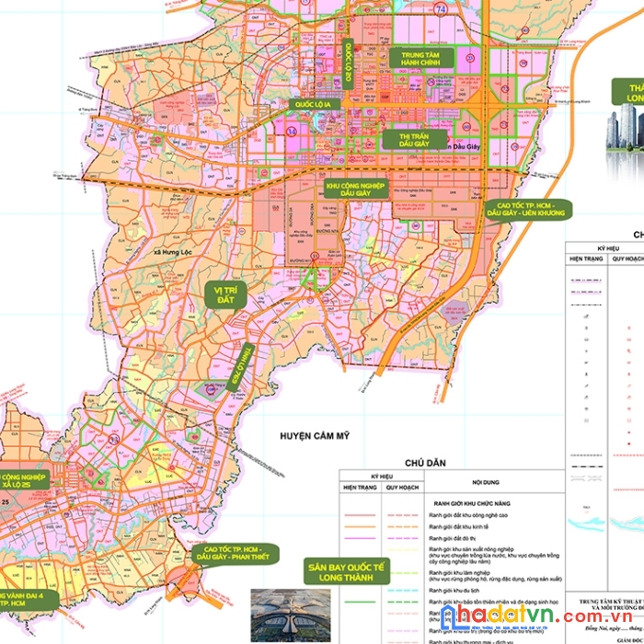Viewport: 644px width, 644px height.
Task: Open the Long Thành airport thumbnail photo
Action: pyautogui.click(x=279, y=614)
